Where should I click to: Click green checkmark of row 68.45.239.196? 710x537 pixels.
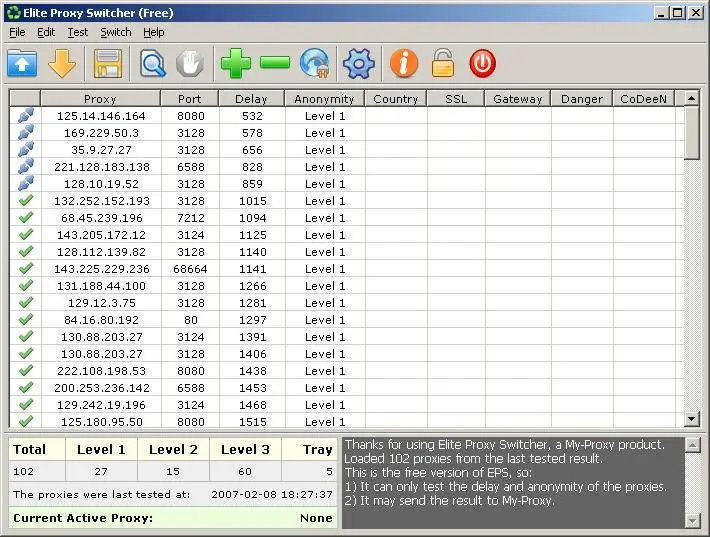(26, 217)
